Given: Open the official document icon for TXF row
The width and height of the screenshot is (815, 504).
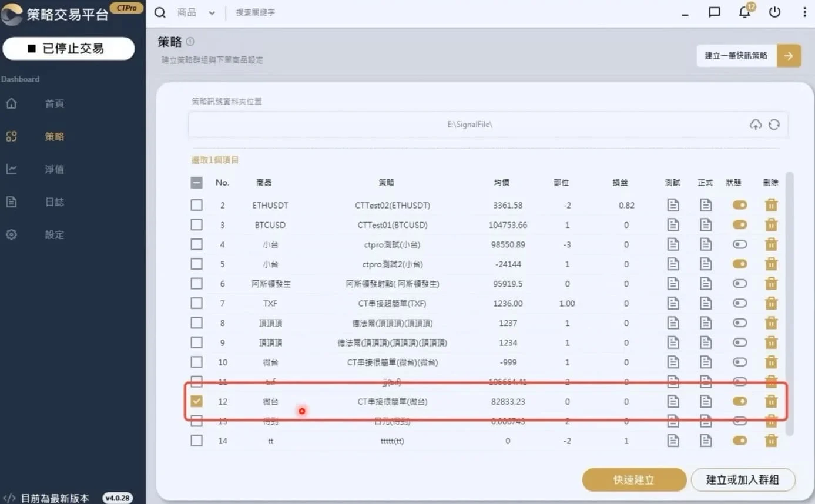Looking at the screenshot, I should click(x=705, y=304).
